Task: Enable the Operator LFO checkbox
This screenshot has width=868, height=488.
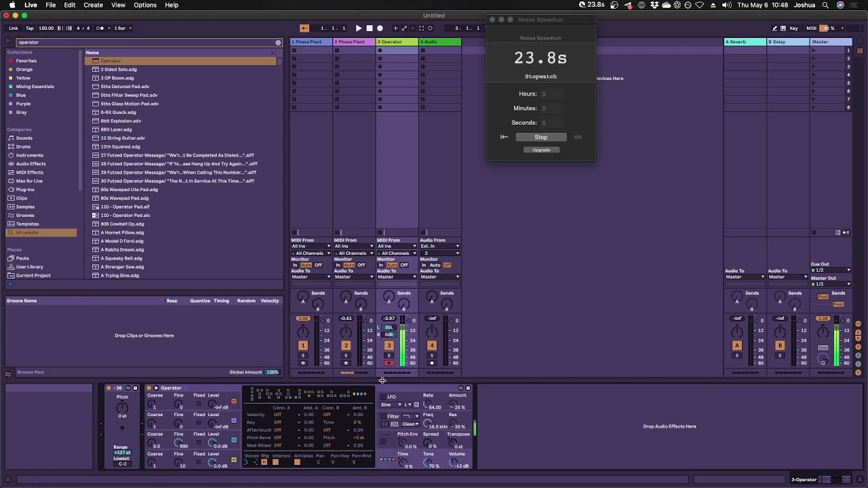Action: [x=383, y=397]
